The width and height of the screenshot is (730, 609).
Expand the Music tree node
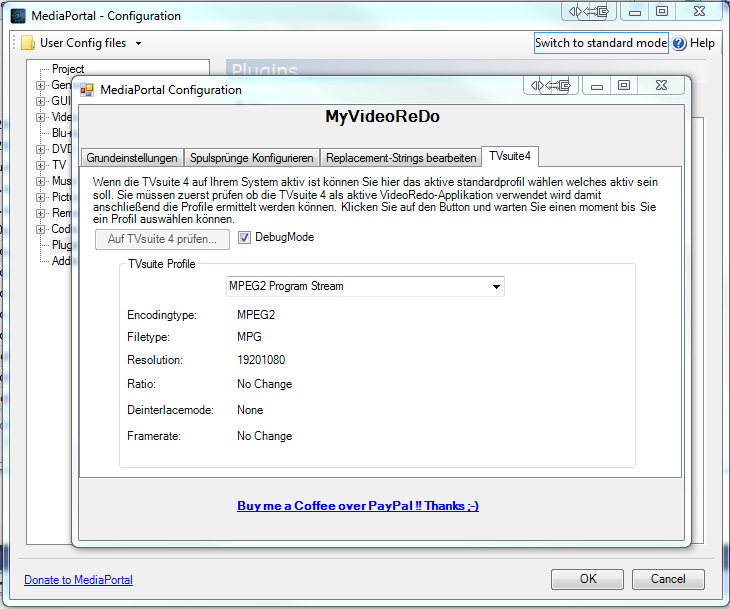pos(41,181)
